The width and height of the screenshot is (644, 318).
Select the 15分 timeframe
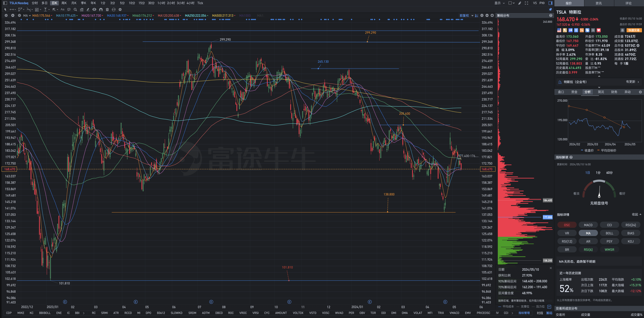(142, 3)
